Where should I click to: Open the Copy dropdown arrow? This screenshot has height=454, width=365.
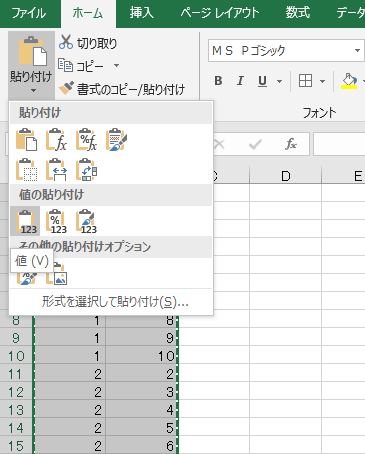click(116, 66)
